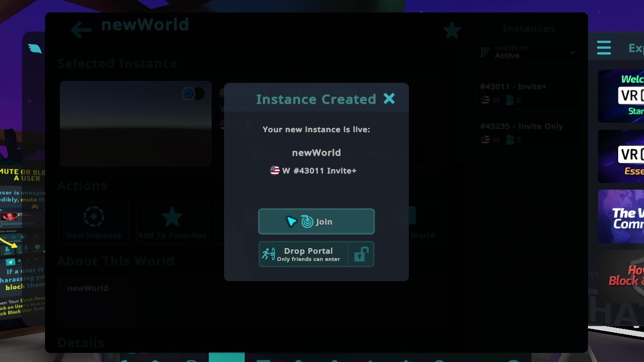Click the 'W #43011 Invite+' text
This screenshot has height=362, width=644.
point(319,170)
